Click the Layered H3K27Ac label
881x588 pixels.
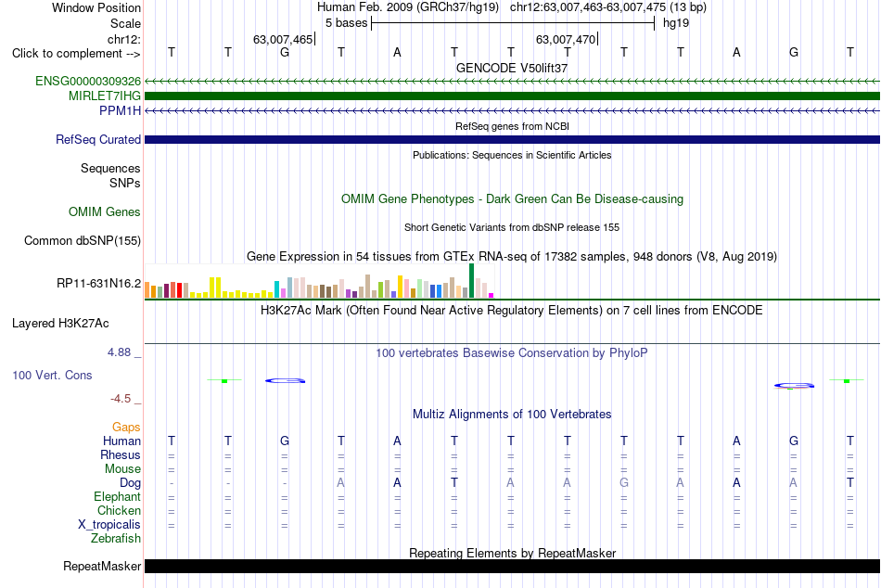pyautogui.click(x=60, y=324)
